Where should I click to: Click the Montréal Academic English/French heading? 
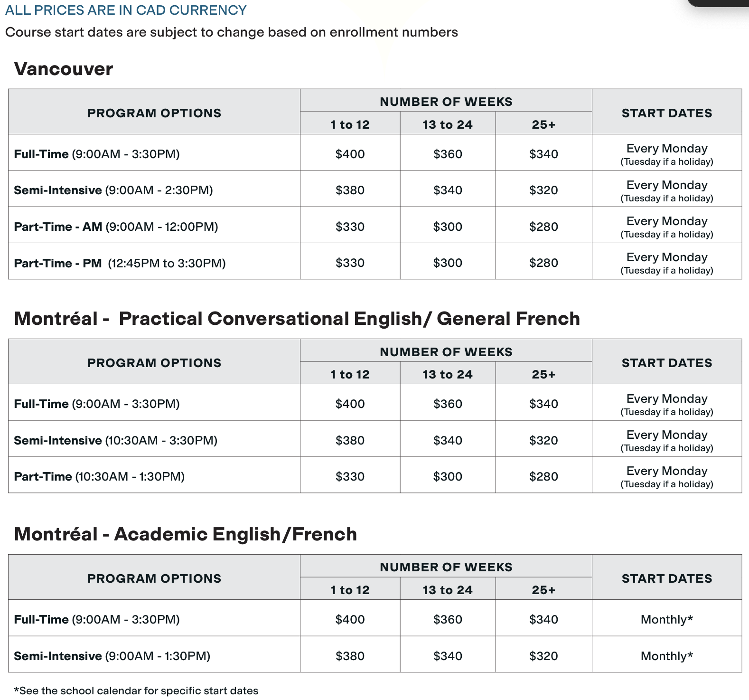coord(185,534)
